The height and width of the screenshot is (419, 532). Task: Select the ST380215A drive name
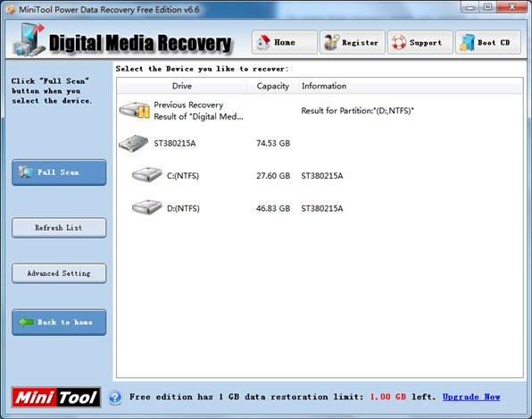click(x=175, y=143)
